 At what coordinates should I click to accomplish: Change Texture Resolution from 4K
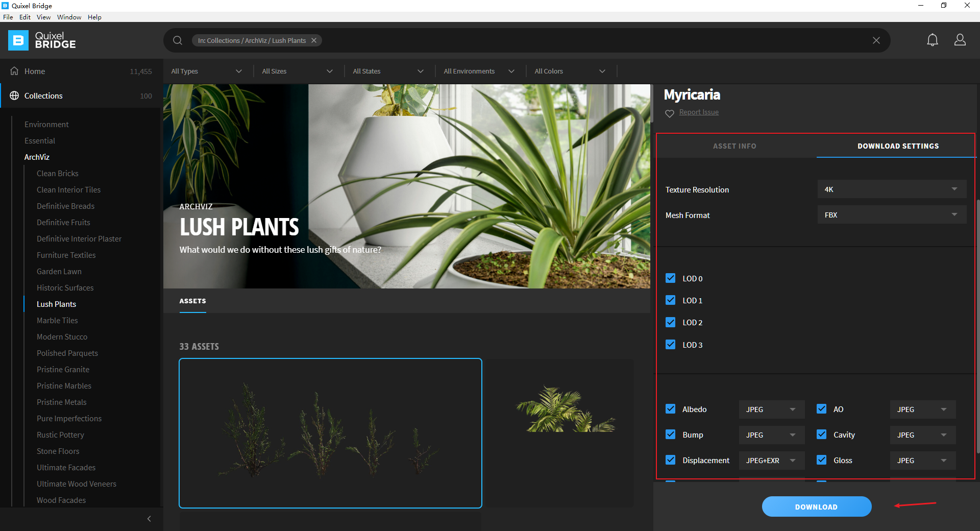892,189
